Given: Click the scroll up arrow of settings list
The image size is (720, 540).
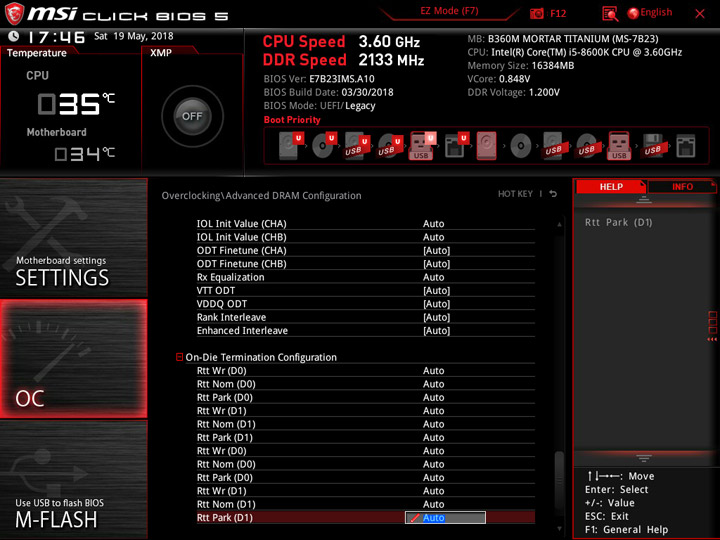Looking at the screenshot, I should [x=559, y=224].
